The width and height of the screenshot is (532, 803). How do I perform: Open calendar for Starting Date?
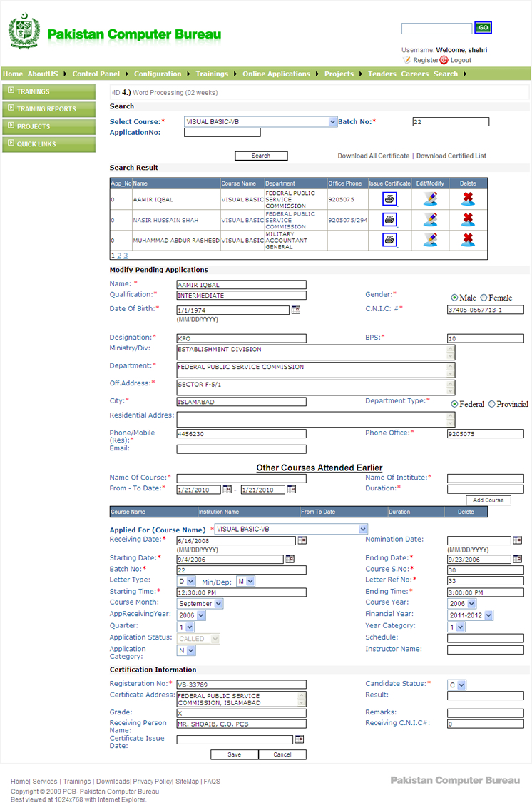tap(290, 559)
